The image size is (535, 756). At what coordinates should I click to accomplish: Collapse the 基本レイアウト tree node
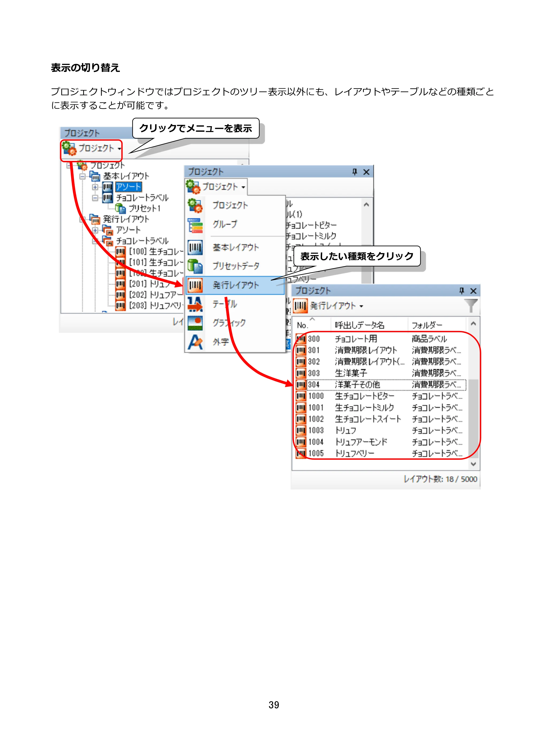82,176
